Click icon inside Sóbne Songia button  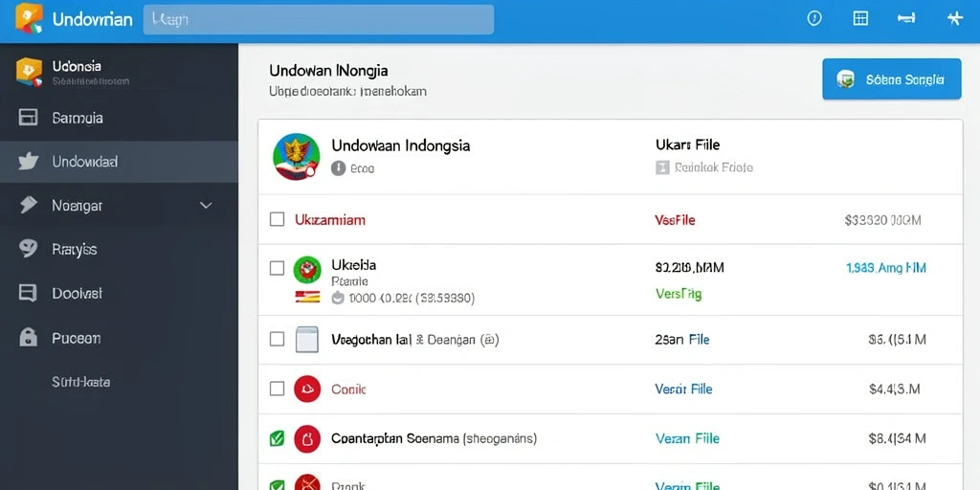click(x=846, y=79)
